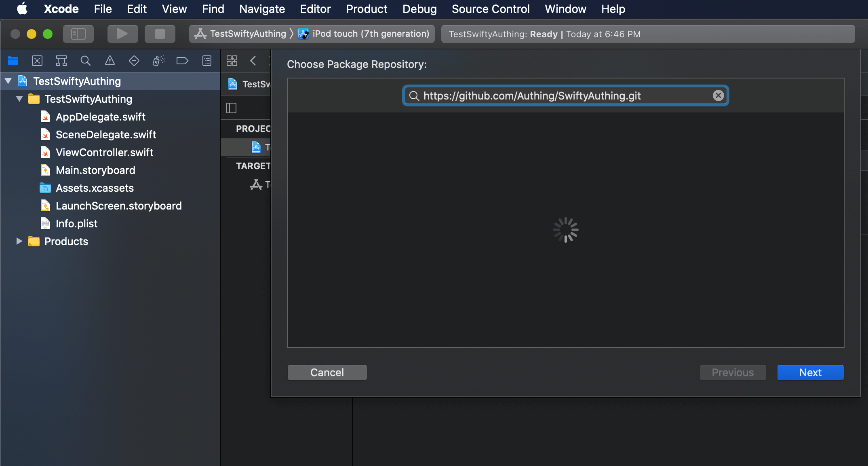868x466 pixels.
Task: Expand the Products folder
Action: (x=19, y=241)
